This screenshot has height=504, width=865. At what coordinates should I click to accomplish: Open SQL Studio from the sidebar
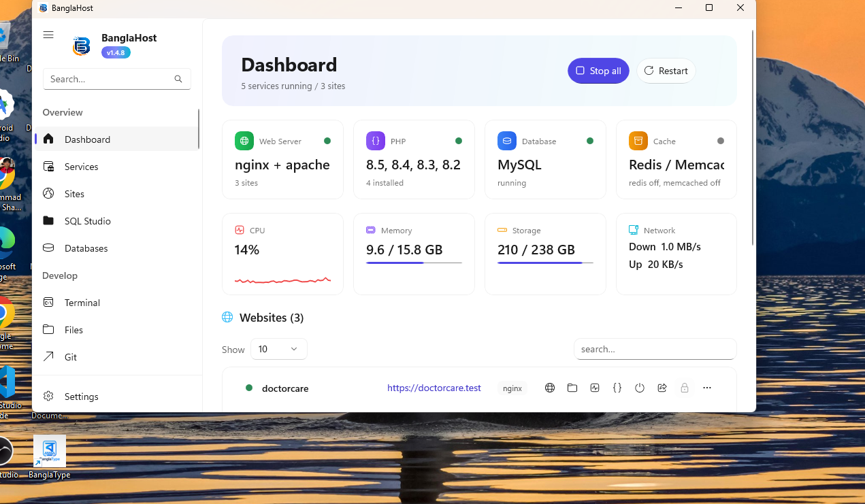pos(116,221)
